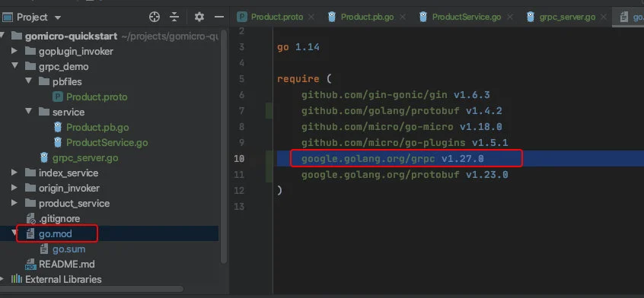
Task: Select Product.pb.go in project tree
Action: (x=97, y=127)
